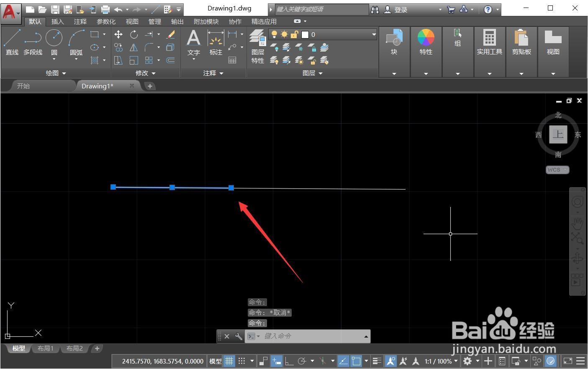Click the new drawing tab plus button

(150, 86)
